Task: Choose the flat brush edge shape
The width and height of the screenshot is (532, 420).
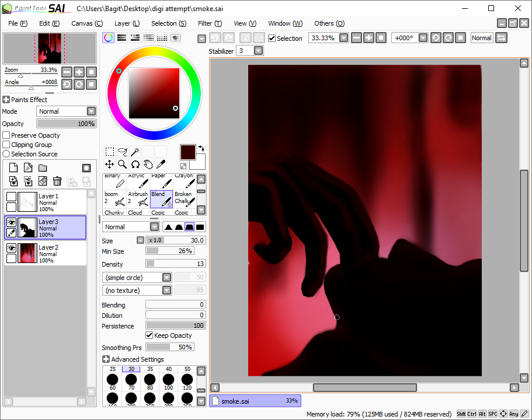Action: 200,227
